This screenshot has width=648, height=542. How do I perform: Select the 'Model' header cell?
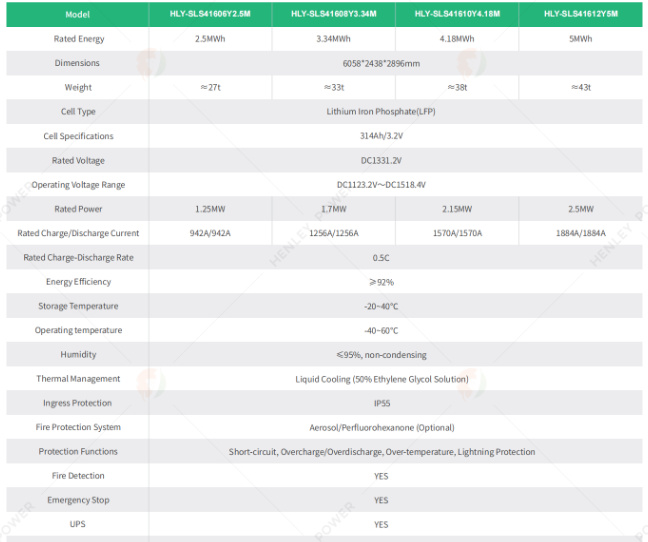(77, 14)
